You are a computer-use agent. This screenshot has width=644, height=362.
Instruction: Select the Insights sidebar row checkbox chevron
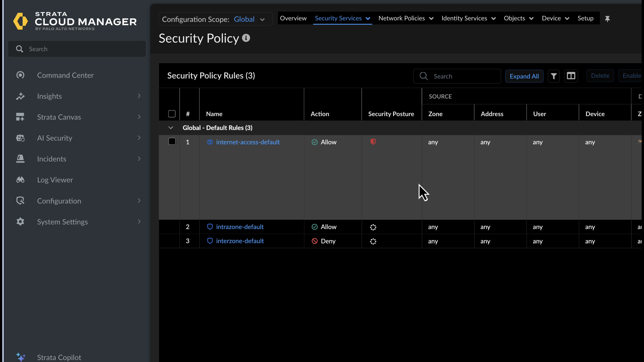pos(139,96)
